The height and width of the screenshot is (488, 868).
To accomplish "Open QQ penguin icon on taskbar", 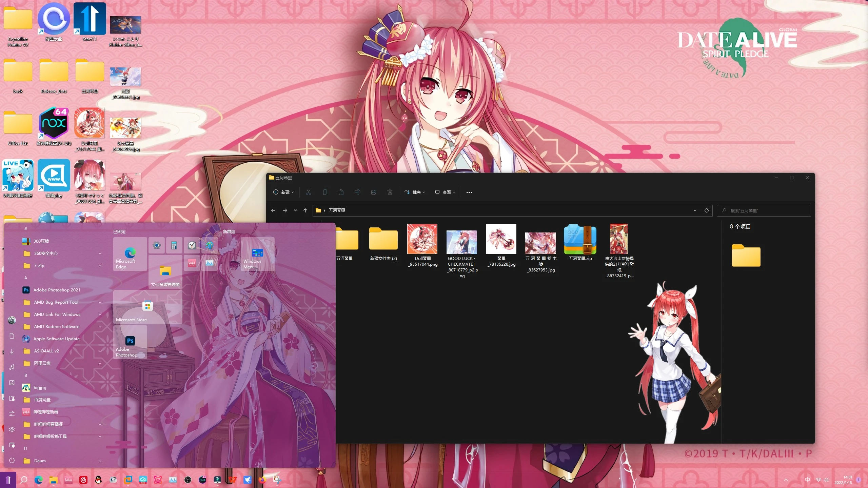I will point(98,480).
